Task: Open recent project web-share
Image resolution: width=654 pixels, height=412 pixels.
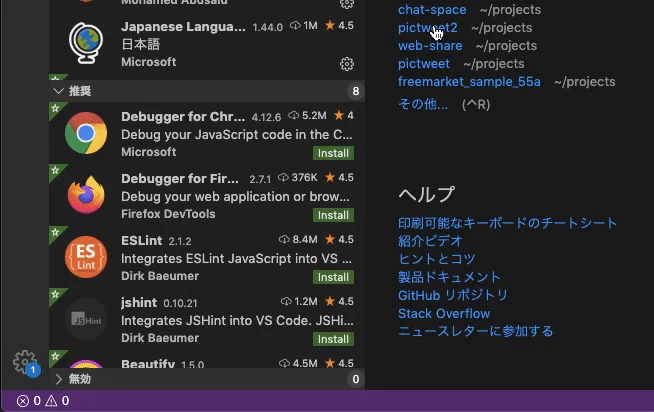Action: (x=430, y=45)
